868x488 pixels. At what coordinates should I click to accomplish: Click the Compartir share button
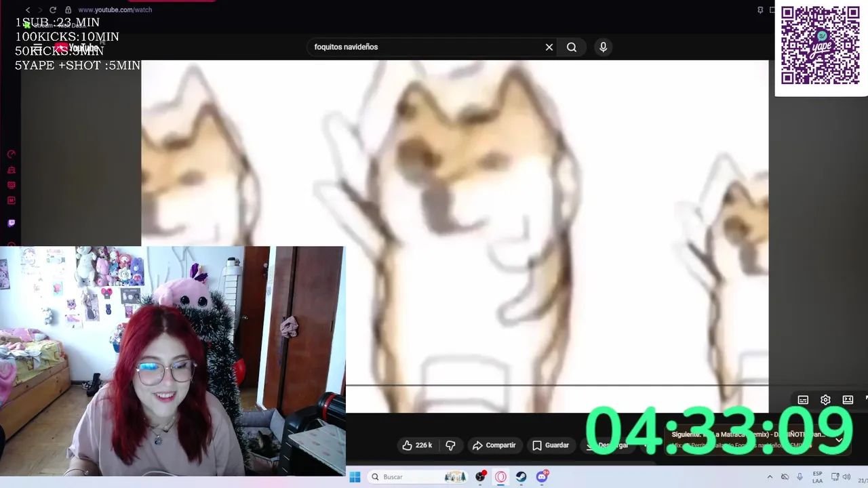[494, 445]
